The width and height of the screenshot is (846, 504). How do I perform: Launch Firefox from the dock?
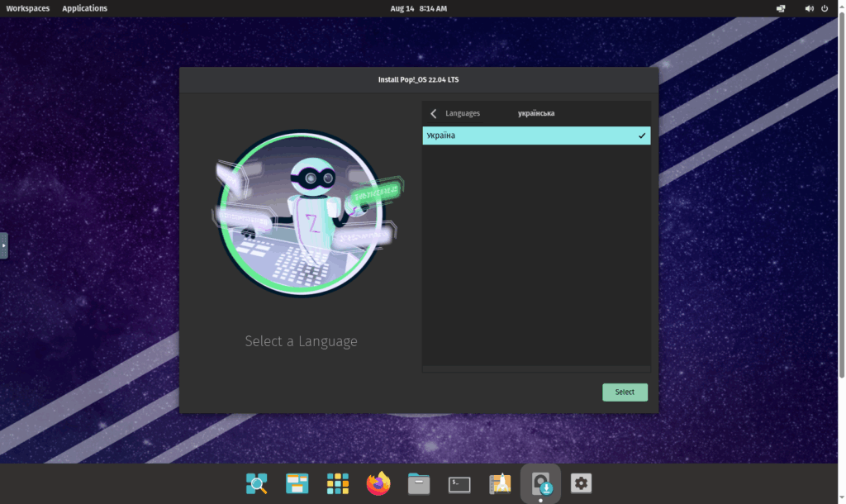(x=378, y=483)
